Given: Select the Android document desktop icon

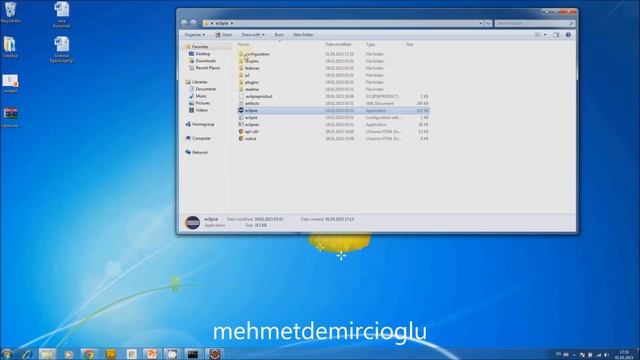Looking at the screenshot, I should pyautogui.click(x=61, y=49).
